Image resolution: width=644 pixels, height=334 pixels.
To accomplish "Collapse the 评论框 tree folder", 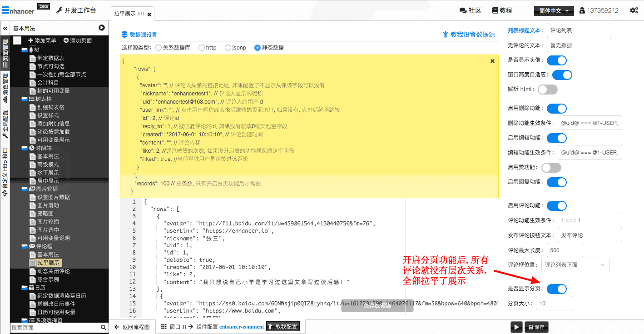I will [25, 246].
